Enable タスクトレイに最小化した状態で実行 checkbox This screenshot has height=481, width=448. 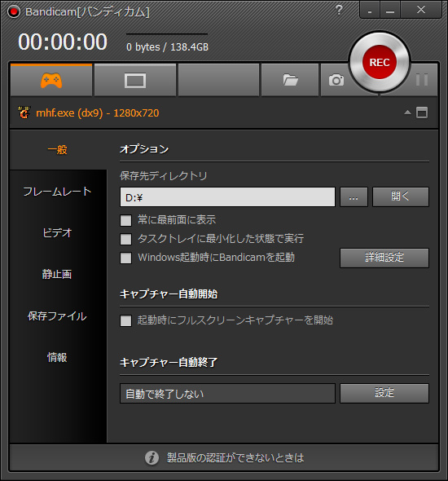125,239
